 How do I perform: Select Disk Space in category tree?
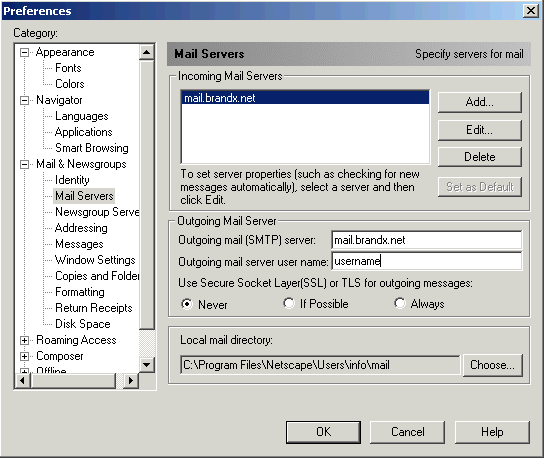83,324
